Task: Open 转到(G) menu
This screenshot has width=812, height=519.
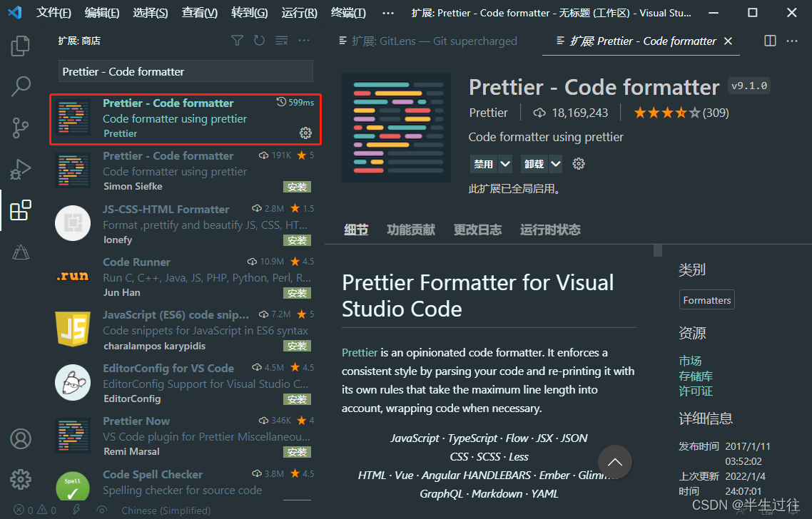Action: click(x=249, y=13)
